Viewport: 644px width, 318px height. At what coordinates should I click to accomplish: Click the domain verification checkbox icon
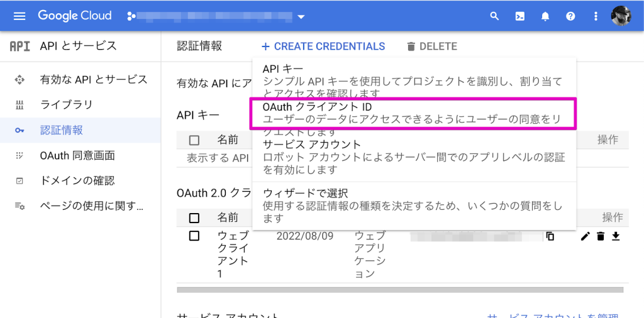[x=19, y=181]
